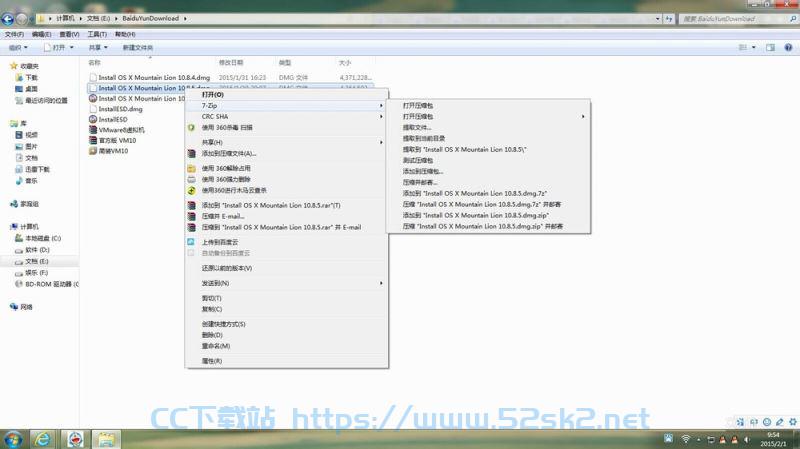Expand the 发送到(N) submenu
This screenshot has width=800, height=449.
coord(381,283)
